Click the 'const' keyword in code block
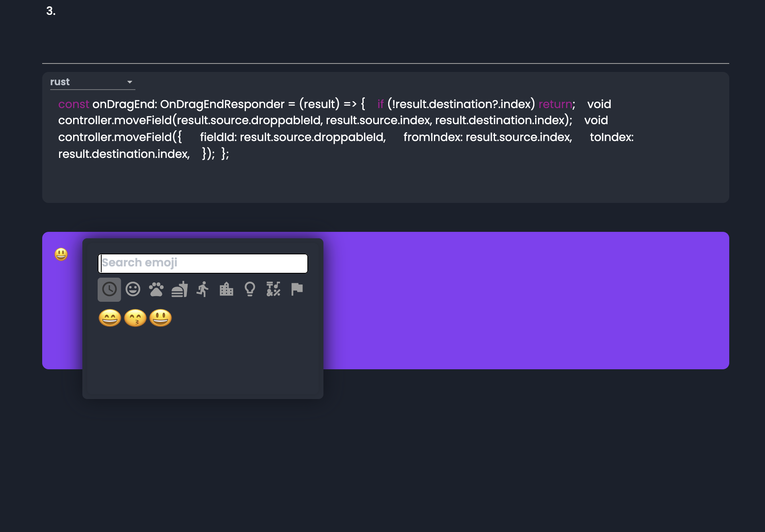Viewport: 765px width, 532px height. click(74, 104)
